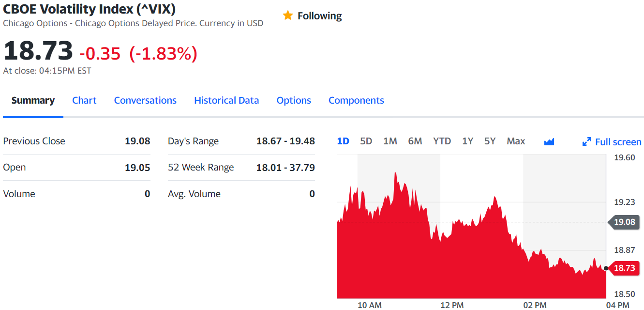Click the Volume label
Image resolution: width=644 pixels, height=310 pixels.
pyautogui.click(x=19, y=194)
